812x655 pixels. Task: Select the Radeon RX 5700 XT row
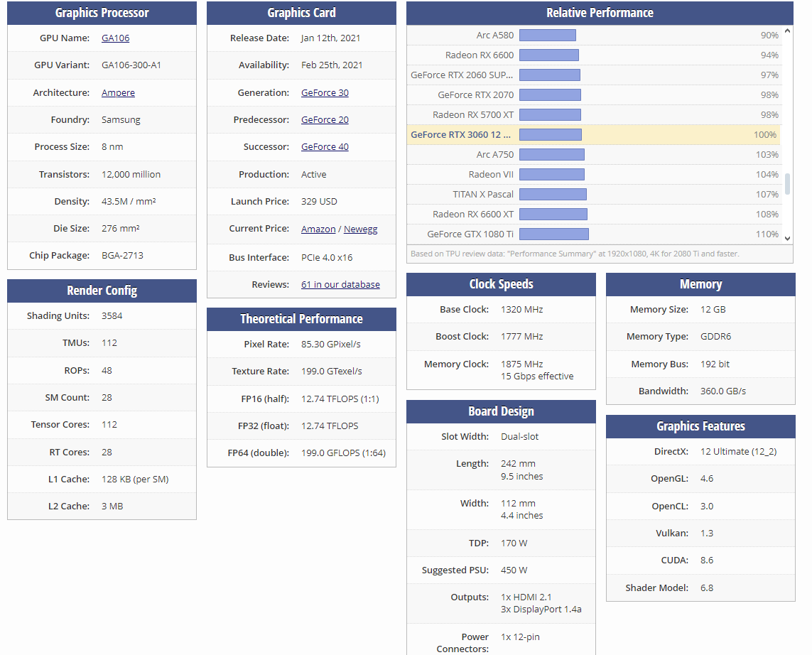pyautogui.click(x=594, y=114)
